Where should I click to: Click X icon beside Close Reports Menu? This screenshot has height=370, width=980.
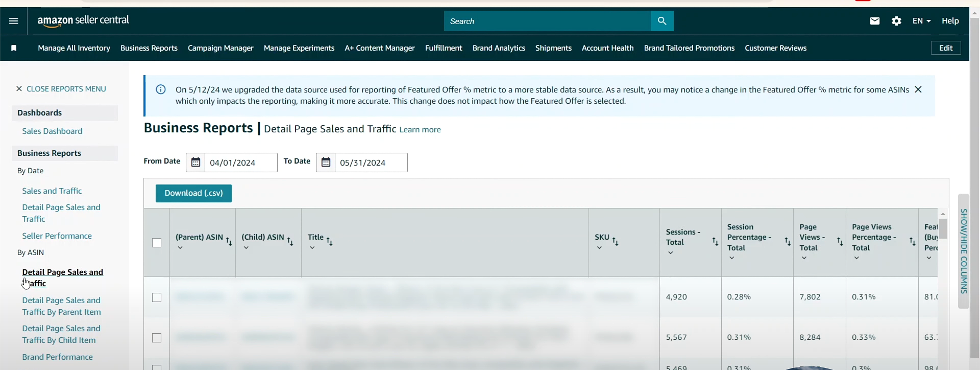click(x=19, y=89)
